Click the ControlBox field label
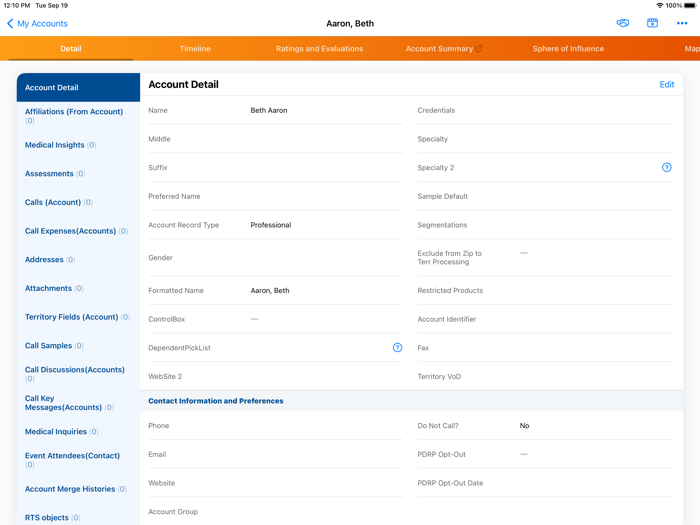This screenshot has width=700, height=525. [x=167, y=319]
